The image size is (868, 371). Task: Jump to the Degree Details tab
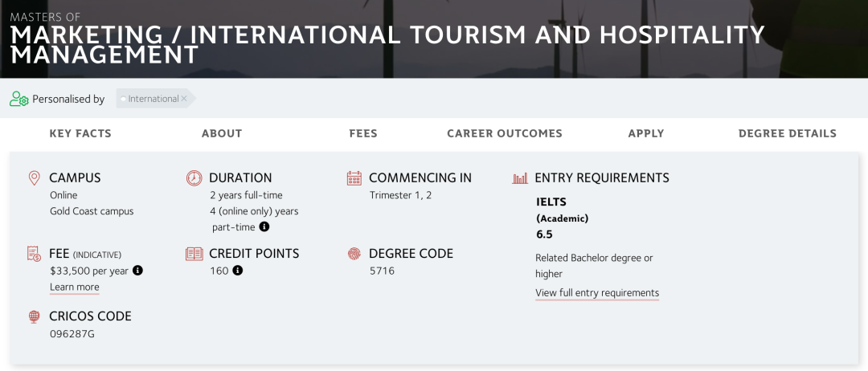[x=788, y=133]
